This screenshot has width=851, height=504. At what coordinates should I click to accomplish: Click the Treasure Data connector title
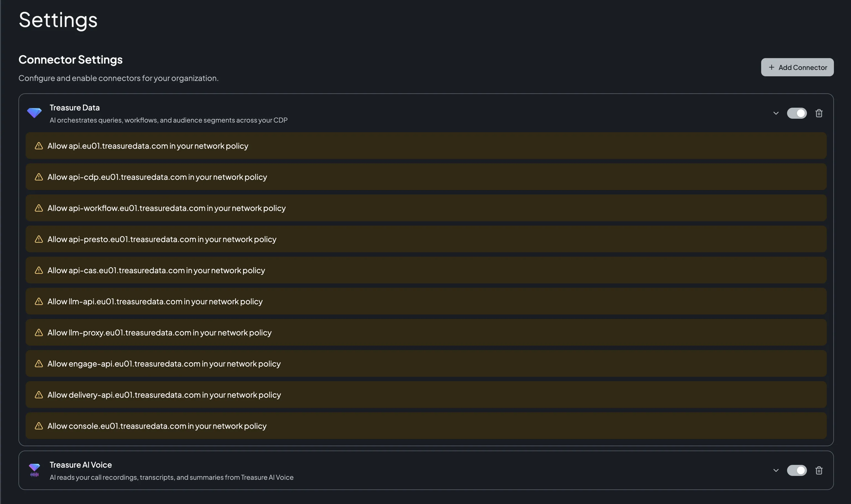tap(74, 108)
